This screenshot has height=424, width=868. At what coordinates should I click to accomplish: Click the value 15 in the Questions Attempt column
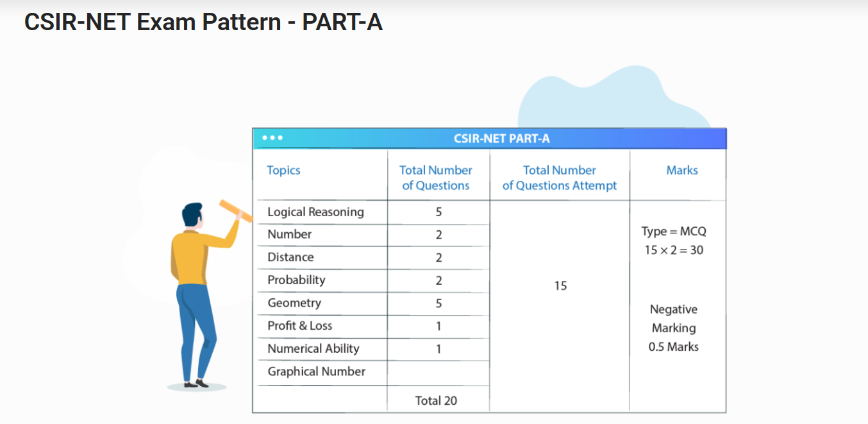560,285
